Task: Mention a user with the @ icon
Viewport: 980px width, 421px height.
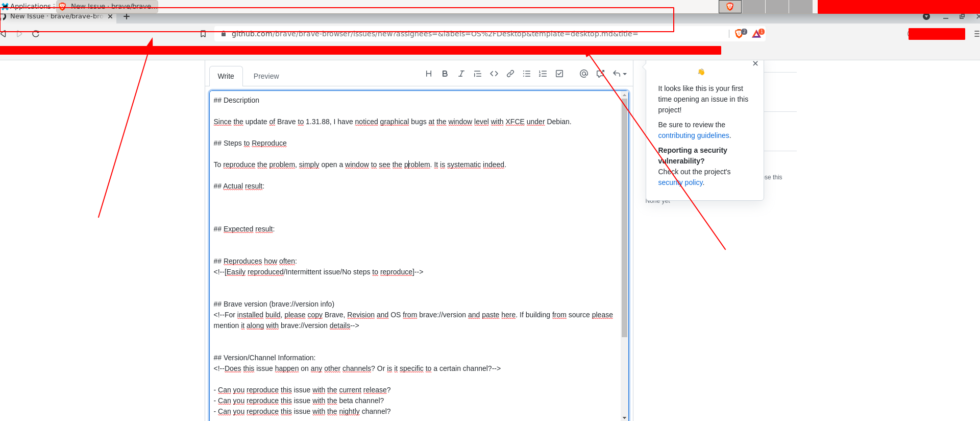Action: click(x=584, y=74)
